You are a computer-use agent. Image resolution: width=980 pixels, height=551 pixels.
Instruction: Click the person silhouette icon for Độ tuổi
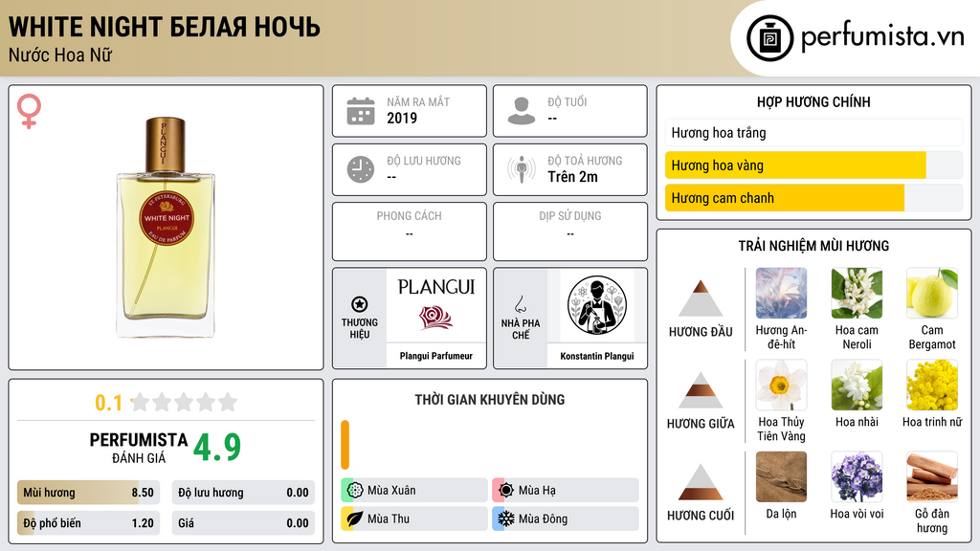[522, 111]
